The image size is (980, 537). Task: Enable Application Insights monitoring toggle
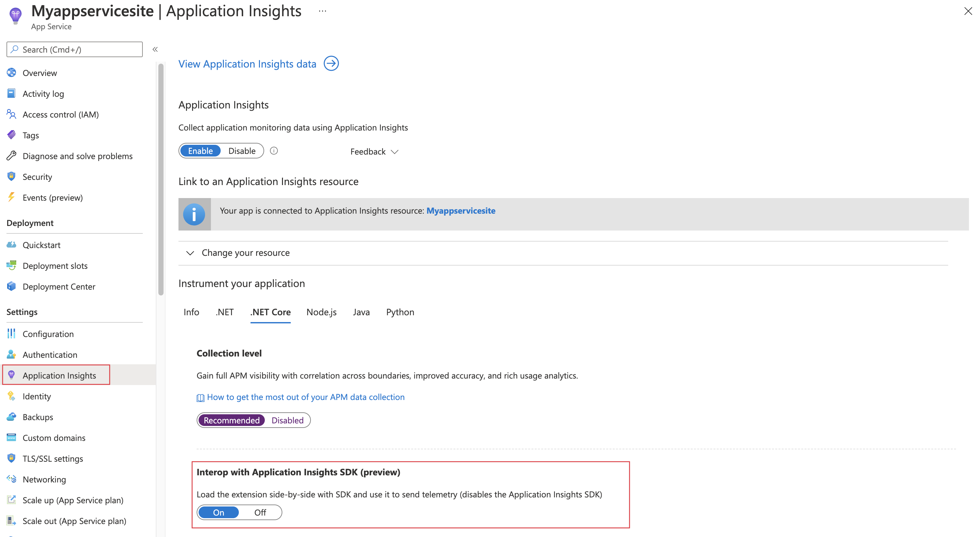[x=198, y=151]
